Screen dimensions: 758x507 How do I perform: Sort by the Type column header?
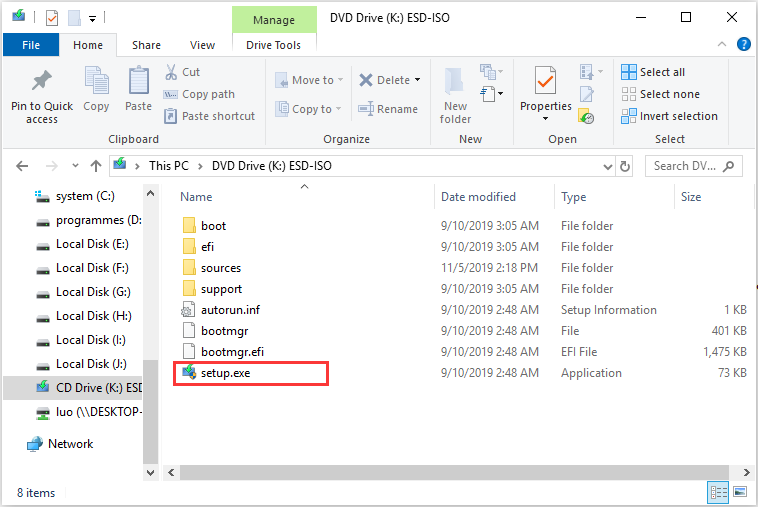coord(573,197)
